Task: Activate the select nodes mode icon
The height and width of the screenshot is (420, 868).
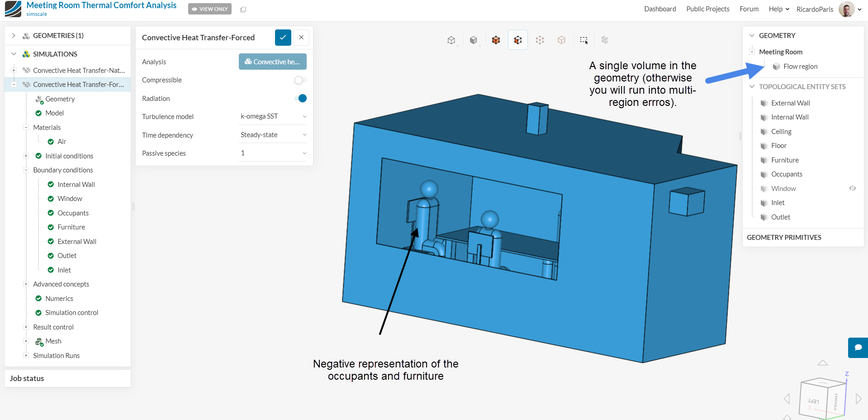Action: (x=561, y=40)
